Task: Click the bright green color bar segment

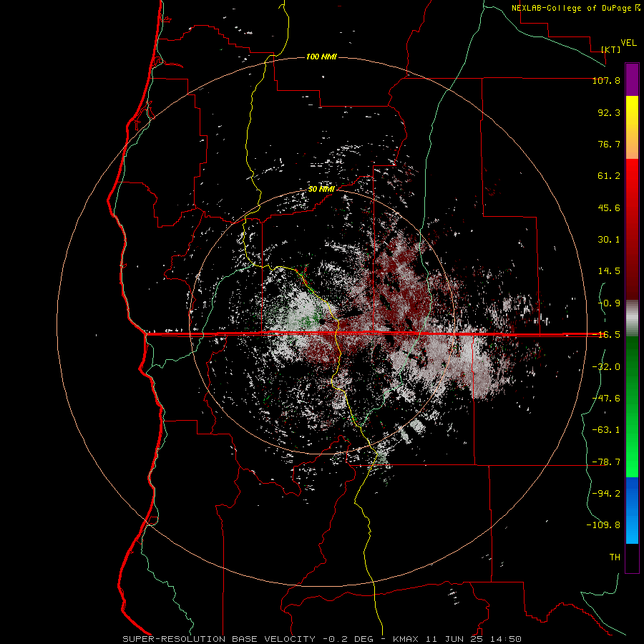Action: (x=632, y=439)
